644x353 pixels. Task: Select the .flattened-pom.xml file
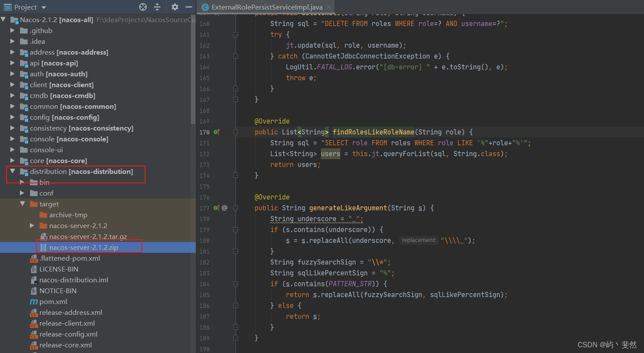click(x=70, y=258)
